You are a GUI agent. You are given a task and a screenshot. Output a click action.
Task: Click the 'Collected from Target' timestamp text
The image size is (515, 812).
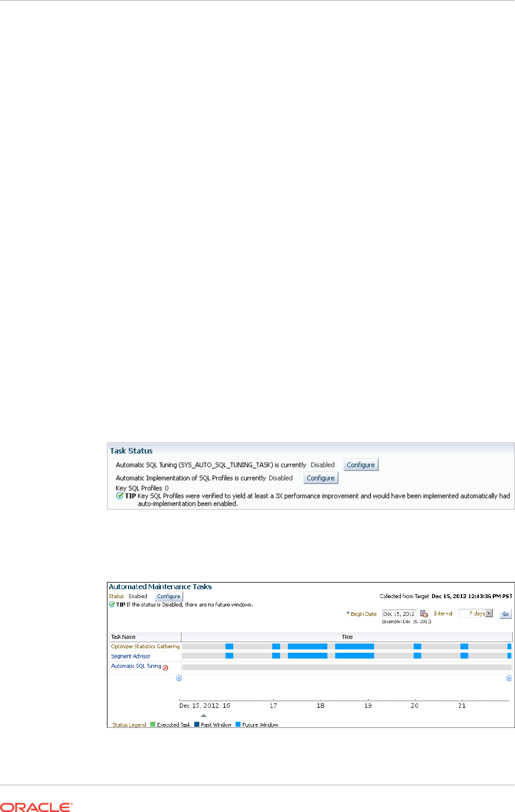(446, 596)
